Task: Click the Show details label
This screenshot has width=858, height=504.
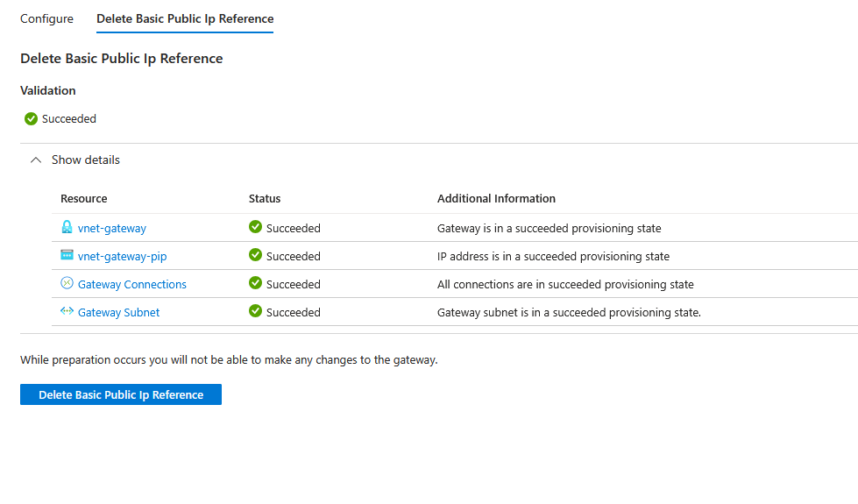Action: coord(86,160)
